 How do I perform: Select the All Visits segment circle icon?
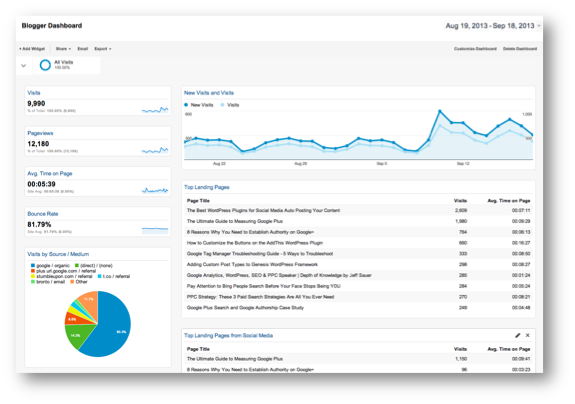pyautogui.click(x=45, y=65)
